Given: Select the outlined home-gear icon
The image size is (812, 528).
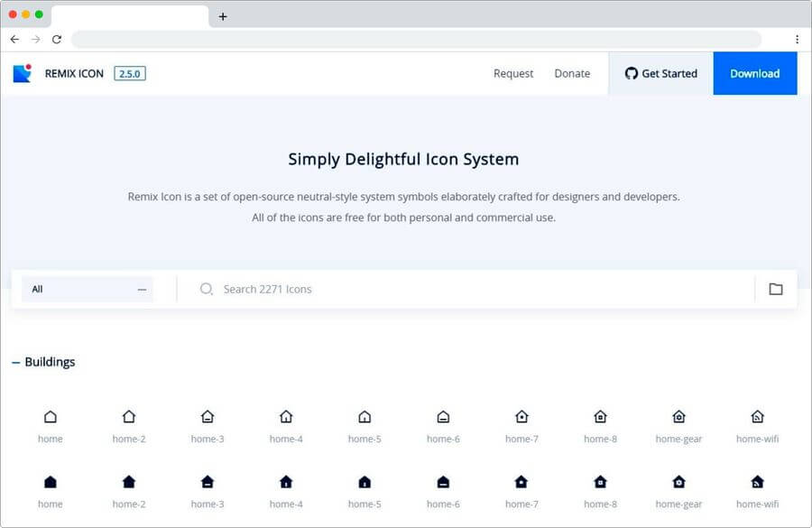Looking at the screenshot, I should click(678, 417).
